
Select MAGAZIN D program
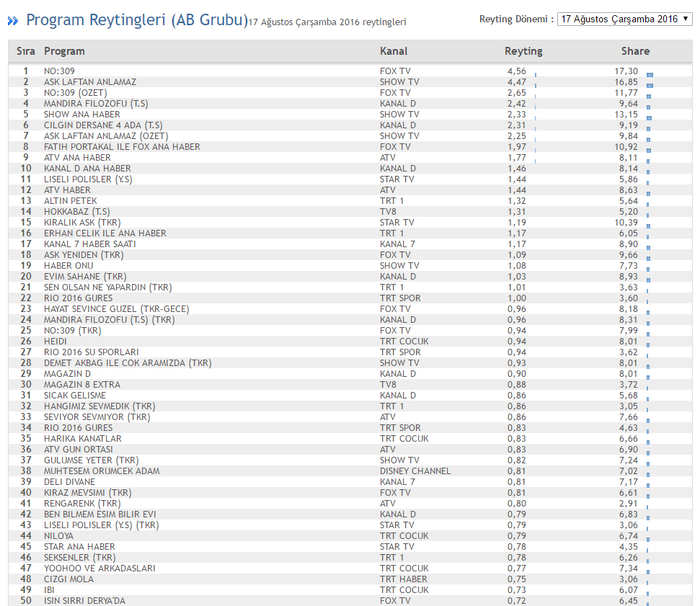tap(67, 374)
